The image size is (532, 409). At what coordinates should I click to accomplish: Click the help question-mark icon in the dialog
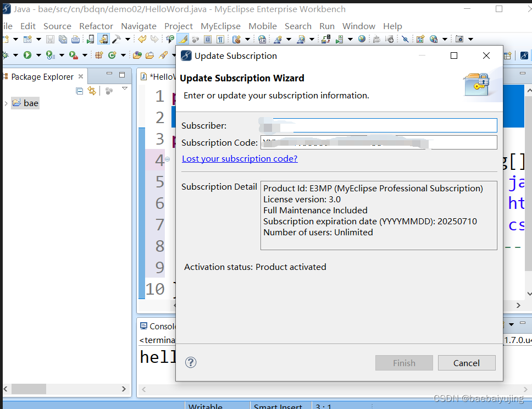click(x=190, y=362)
